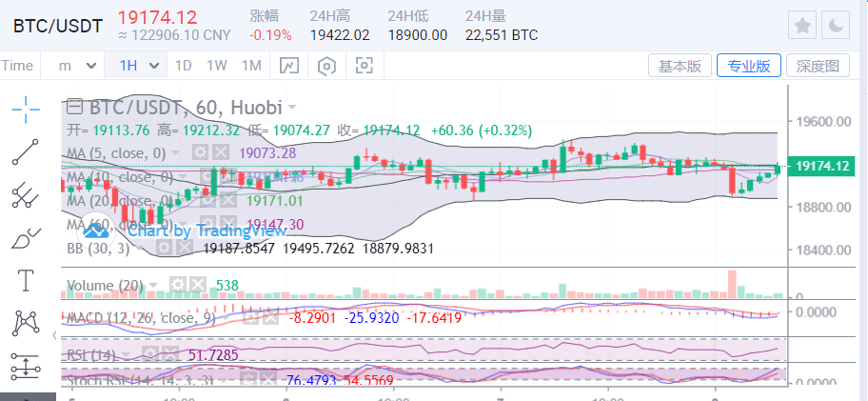The image size is (868, 401).
Task: Open settings gear for Stoch RSI
Action: [x=250, y=379]
